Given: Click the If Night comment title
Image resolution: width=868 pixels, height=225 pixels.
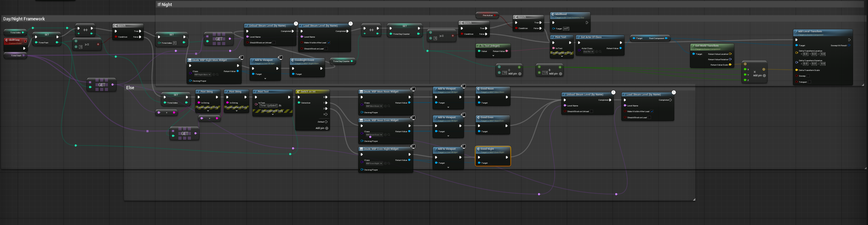Looking at the screenshot, I should pos(165,5).
